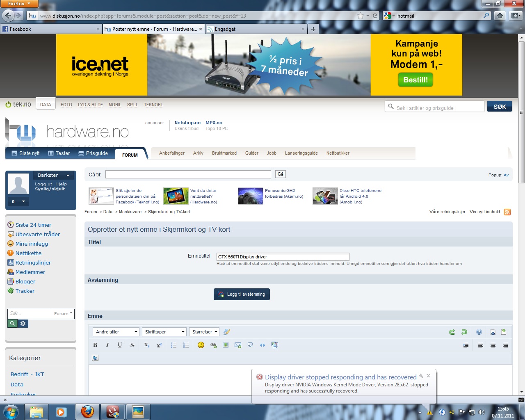
Task: Open the Andre stiler dropdown
Action: pos(116,332)
